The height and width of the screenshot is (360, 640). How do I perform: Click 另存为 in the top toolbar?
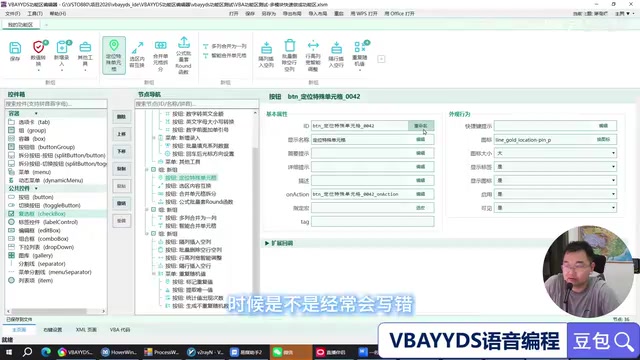pyautogui.click(x=268, y=13)
